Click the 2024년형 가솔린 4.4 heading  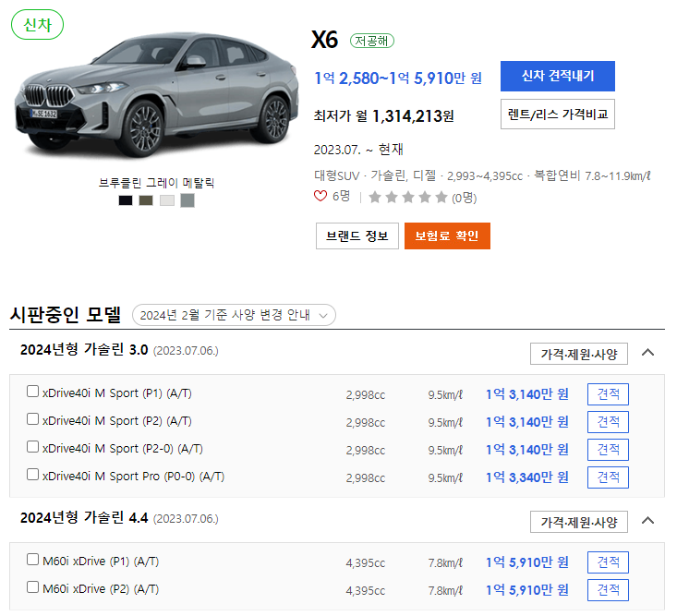(84, 517)
